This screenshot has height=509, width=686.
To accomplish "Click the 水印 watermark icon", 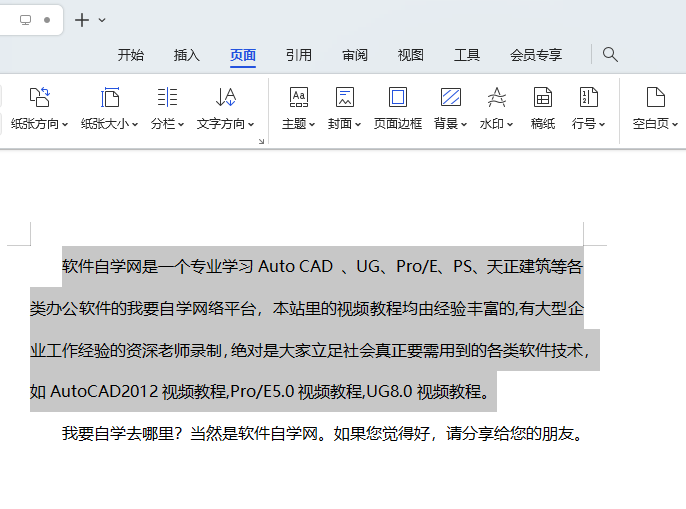I will (497, 97).
